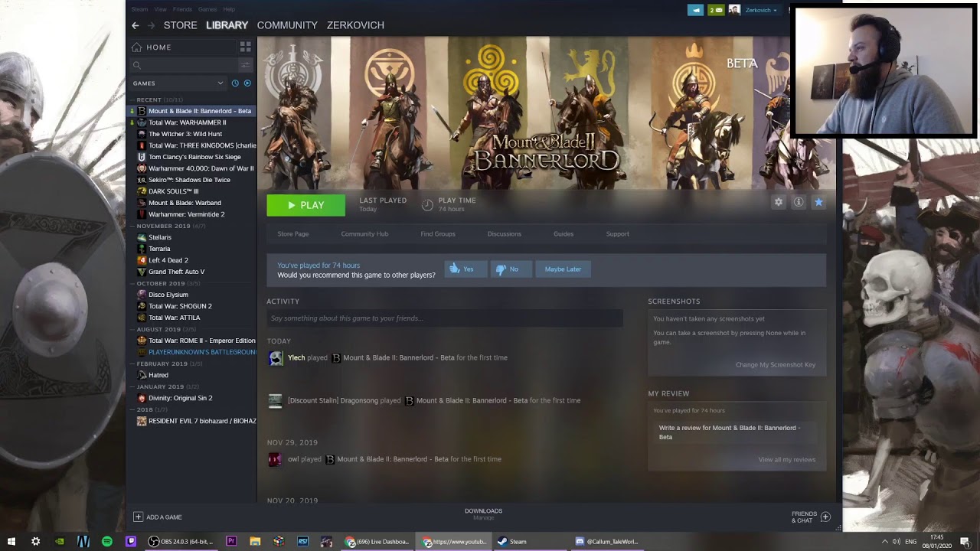Toggle sort by recent activity clock icon

(x=235, y=83)
